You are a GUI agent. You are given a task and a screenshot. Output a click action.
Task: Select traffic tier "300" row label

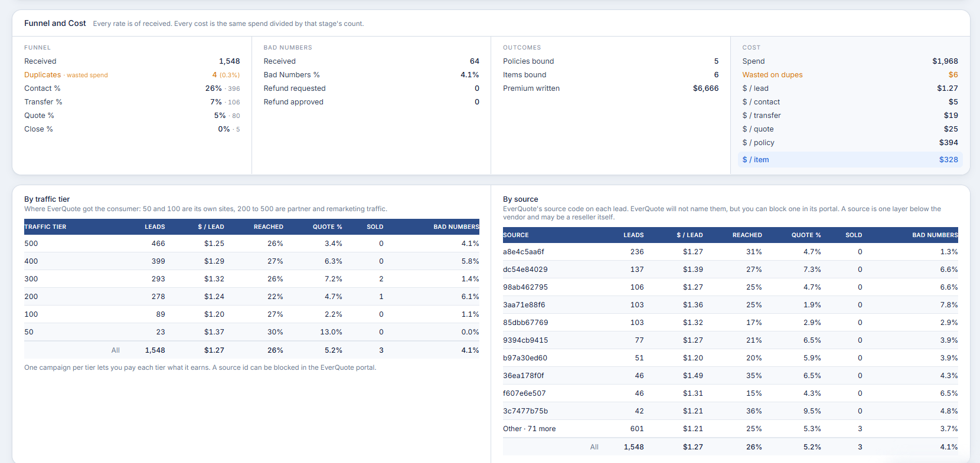coord(31,279)
